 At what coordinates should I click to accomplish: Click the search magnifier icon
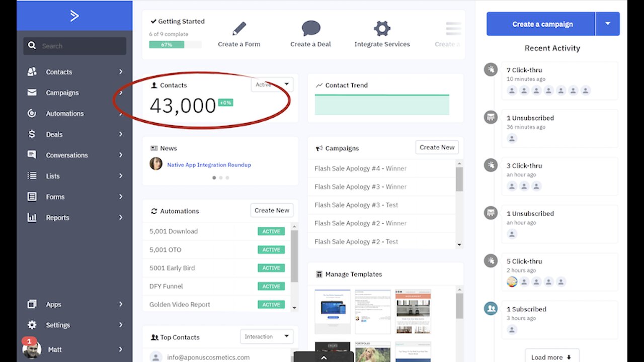[x=32, y=46]
